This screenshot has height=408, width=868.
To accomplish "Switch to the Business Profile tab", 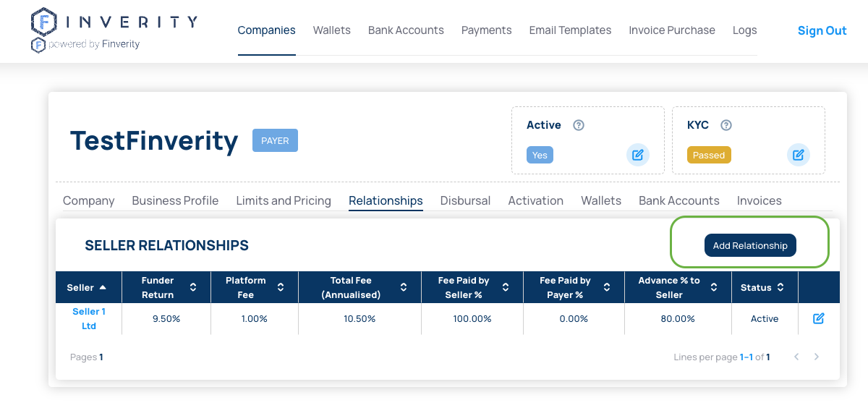I will [x=175, y=200].
